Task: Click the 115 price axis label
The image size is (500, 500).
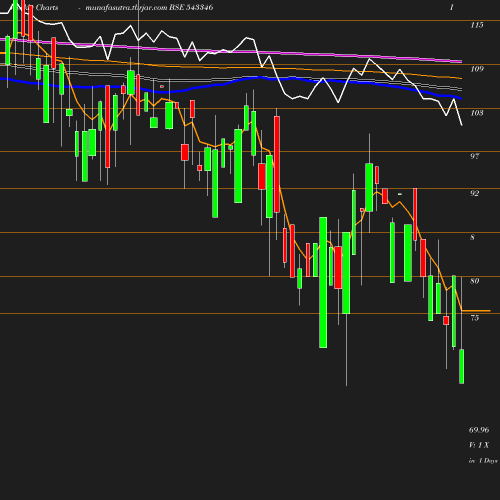Action: (477, 25)
